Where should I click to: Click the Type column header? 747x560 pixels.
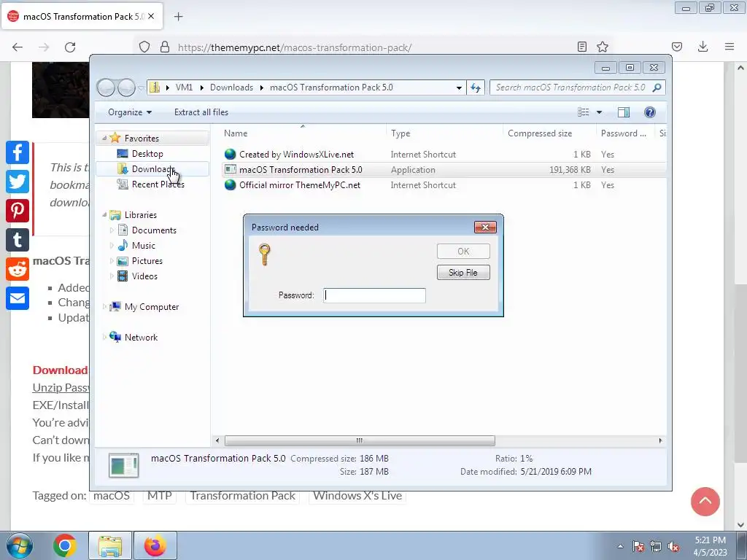[x=444, y=133]
